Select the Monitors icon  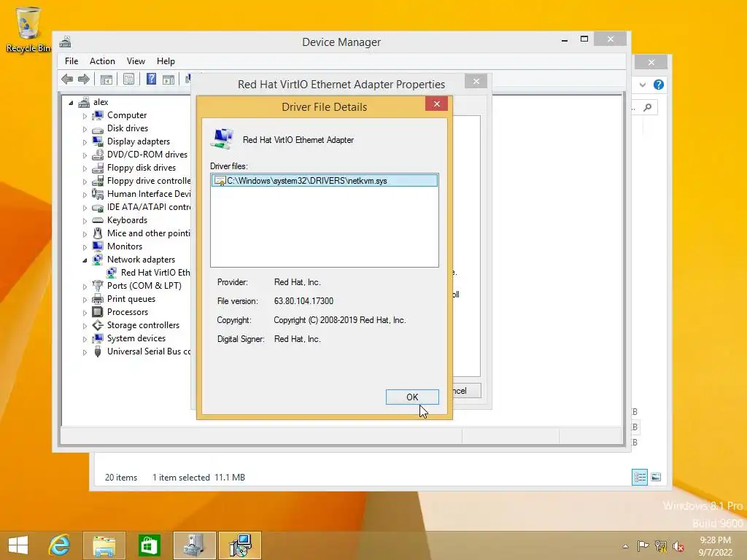click(98, 246)
